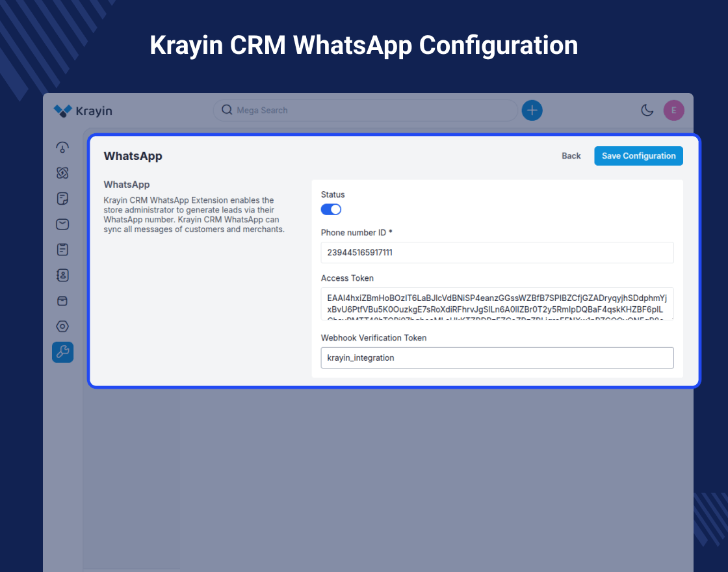This screenshot has width=728, height=572.
Task: Open the Settings hexagon sidebar icon
Action: 62,326
